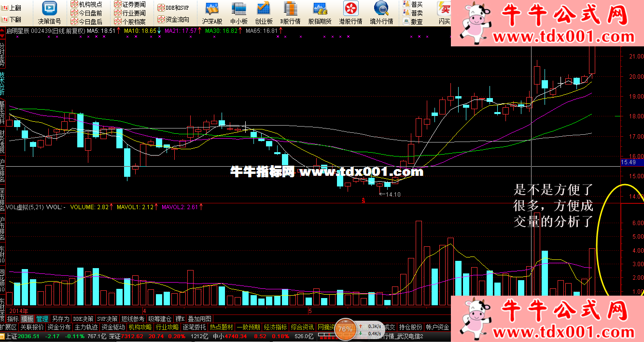This screenshot has height=342, width=644.
Task: Open 今日盘后 after-market news
Action: point(86,22)
